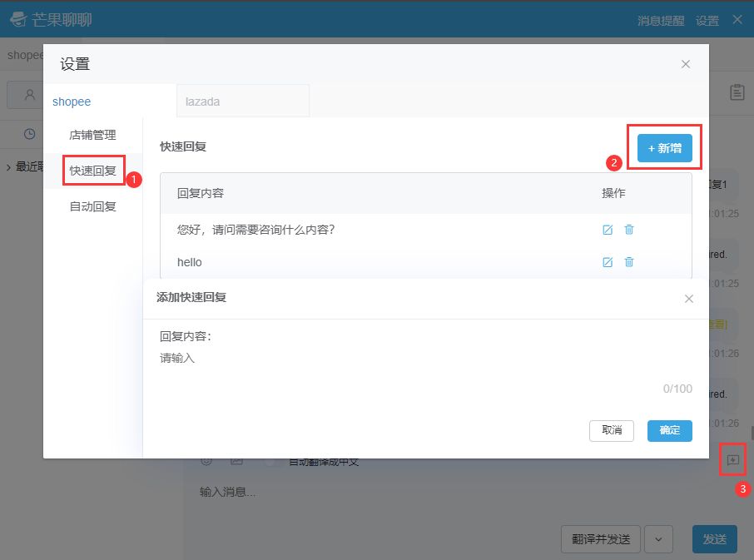Open the emoji picker in the chat toolbar
This screenshot has height=560, width=754.
click(x=206, y=460)
